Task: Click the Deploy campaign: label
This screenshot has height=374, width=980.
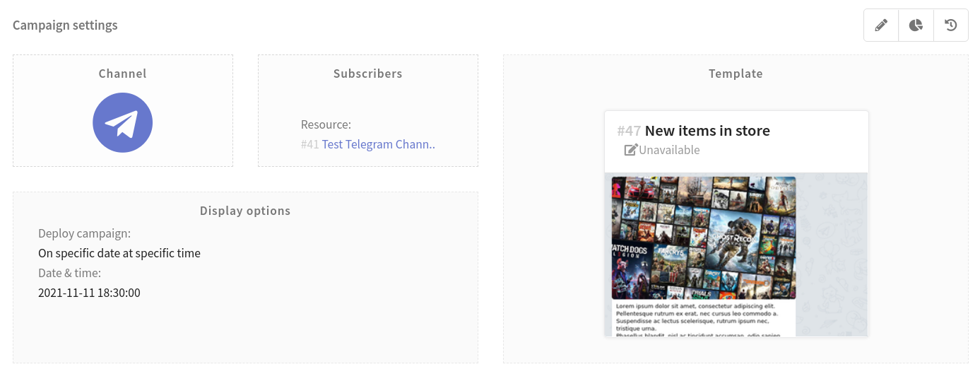Action: [x=85, y=234]
